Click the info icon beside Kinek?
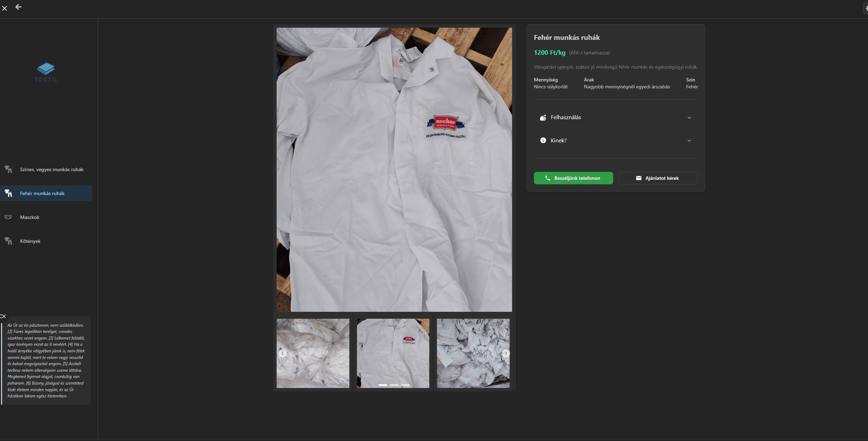 point(543,140)
